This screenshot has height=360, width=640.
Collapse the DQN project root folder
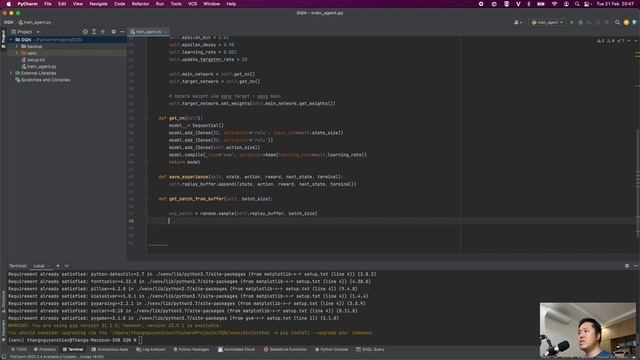11,40
